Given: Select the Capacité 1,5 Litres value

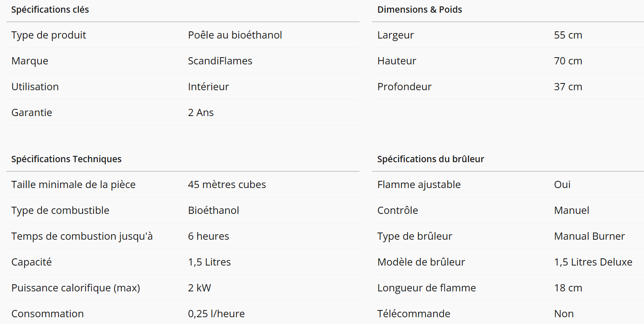Looking at the screenshot, I should [210, 262].
